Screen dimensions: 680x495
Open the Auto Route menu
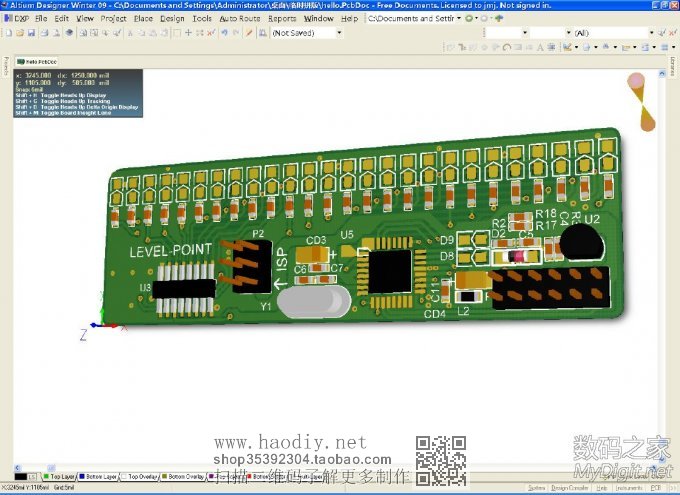(239, 18)
